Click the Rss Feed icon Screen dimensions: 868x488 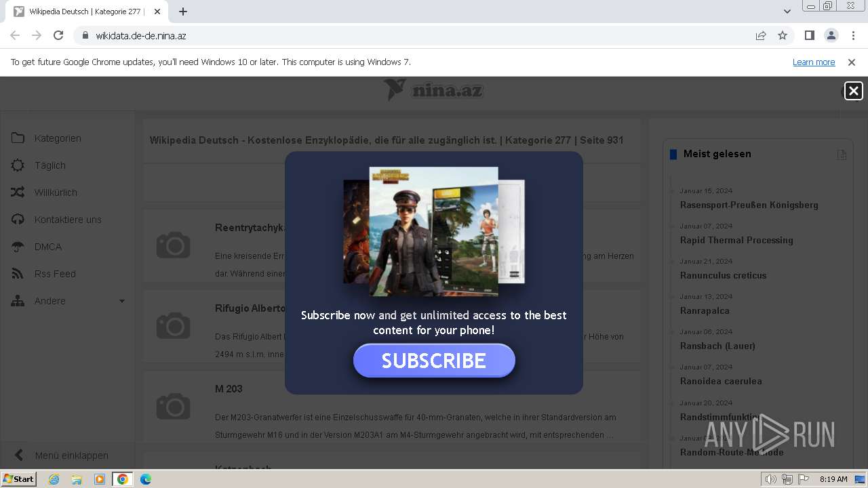tap(18, 274)
